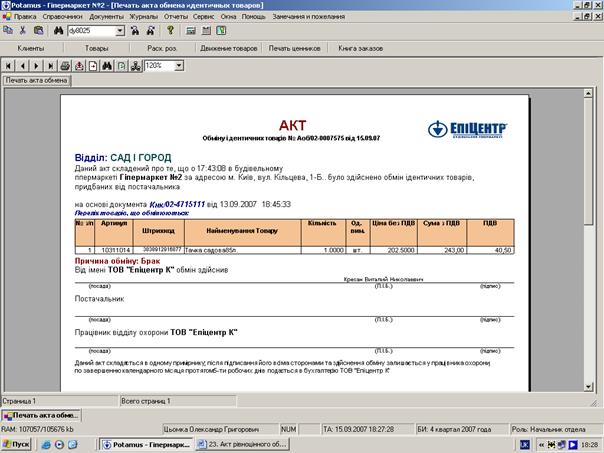Click the find-previous icon right of dy8025 combo
The width and height of the screenshot is (604, 453).
(135, 31)
